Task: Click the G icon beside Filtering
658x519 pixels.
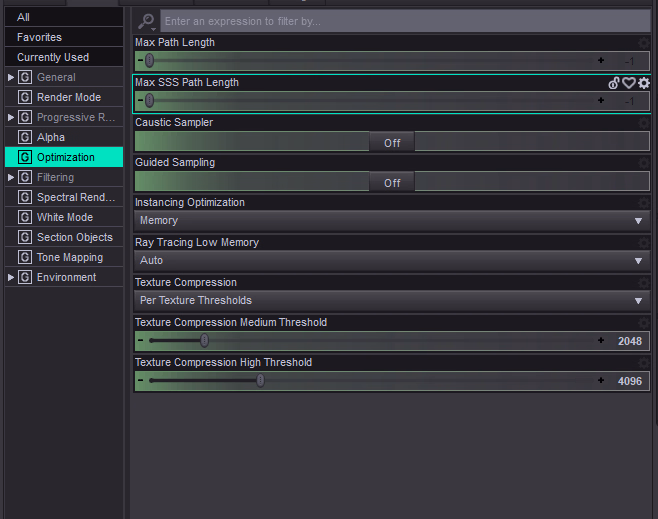Action: click(25, 177)
